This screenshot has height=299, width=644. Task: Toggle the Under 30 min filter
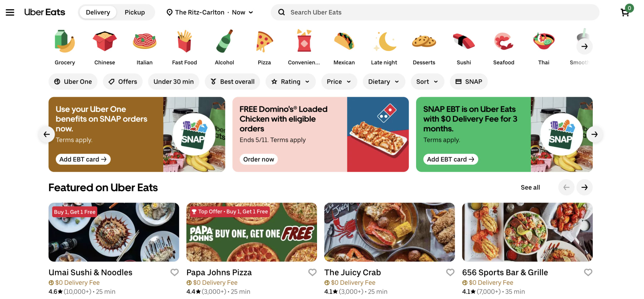174,81
